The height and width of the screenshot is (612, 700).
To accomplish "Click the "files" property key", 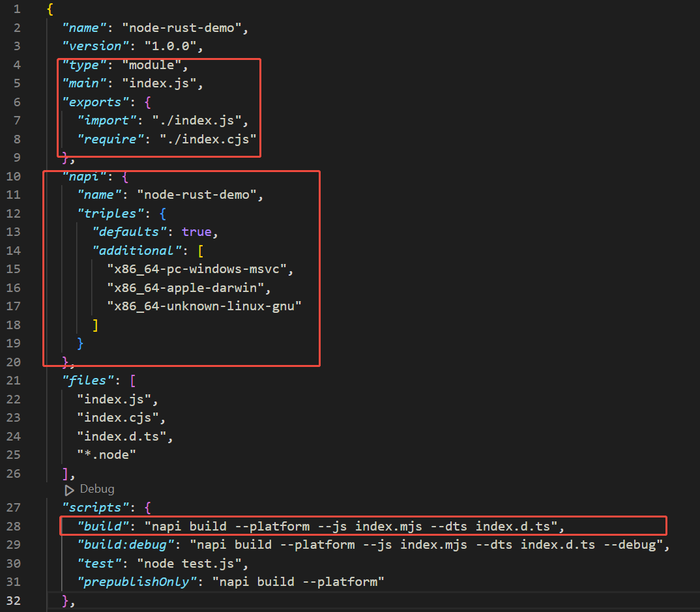I will [x=88, y=381].
